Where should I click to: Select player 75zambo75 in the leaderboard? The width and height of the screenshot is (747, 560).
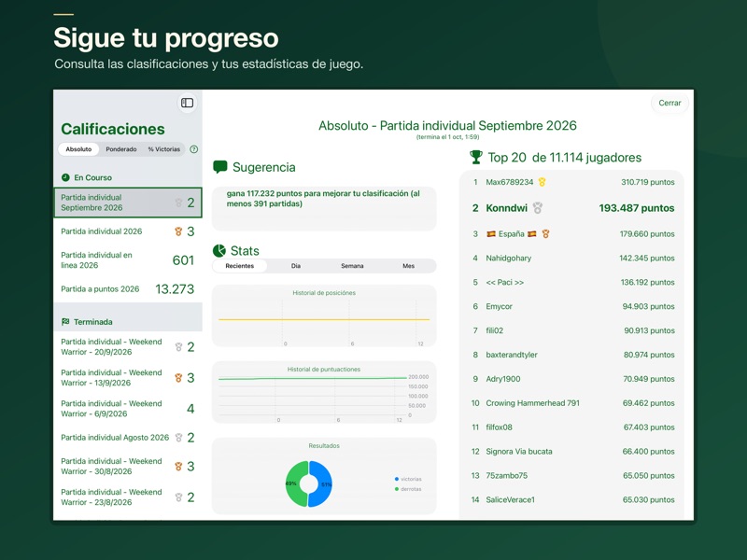pyautogui.click(x=572, y=476)
